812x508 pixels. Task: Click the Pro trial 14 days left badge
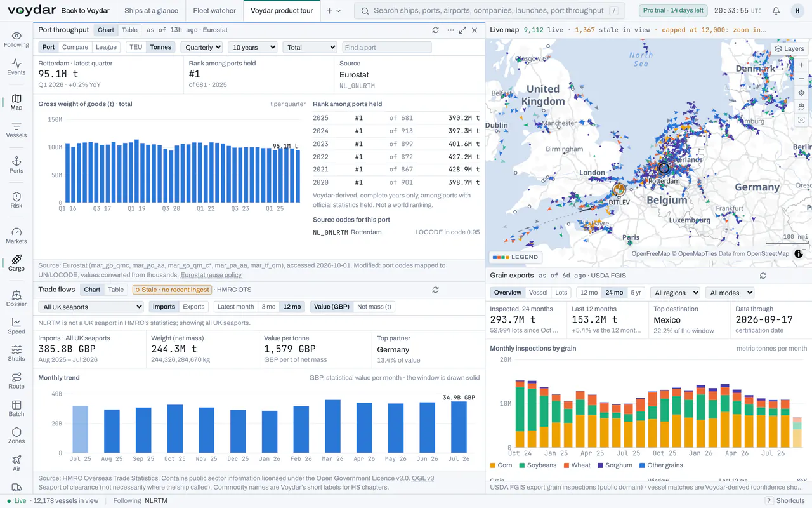(672, 11)
